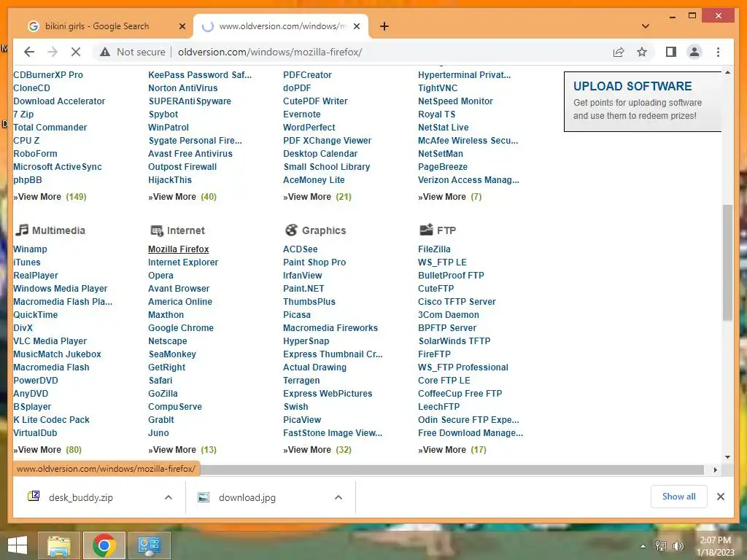Open the CutePDF Writer link
The height and width of the screenshot is (560, 747).
(x=315, y=101)
